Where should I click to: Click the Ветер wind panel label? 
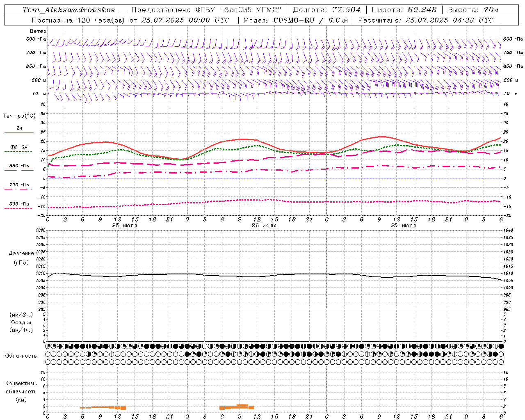pyautogui.click(x=38, y=31)
